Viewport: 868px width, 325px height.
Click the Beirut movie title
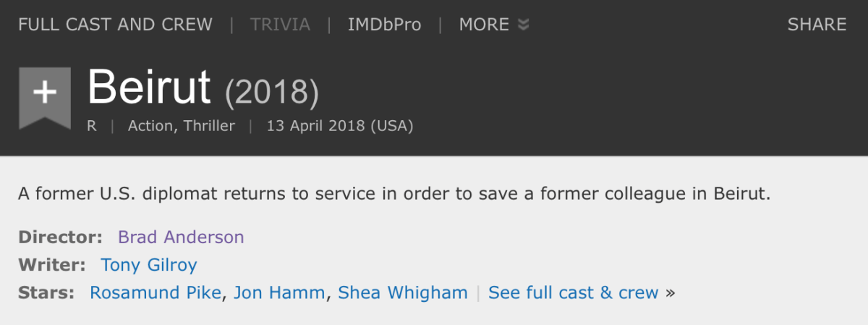pos(149,88)
